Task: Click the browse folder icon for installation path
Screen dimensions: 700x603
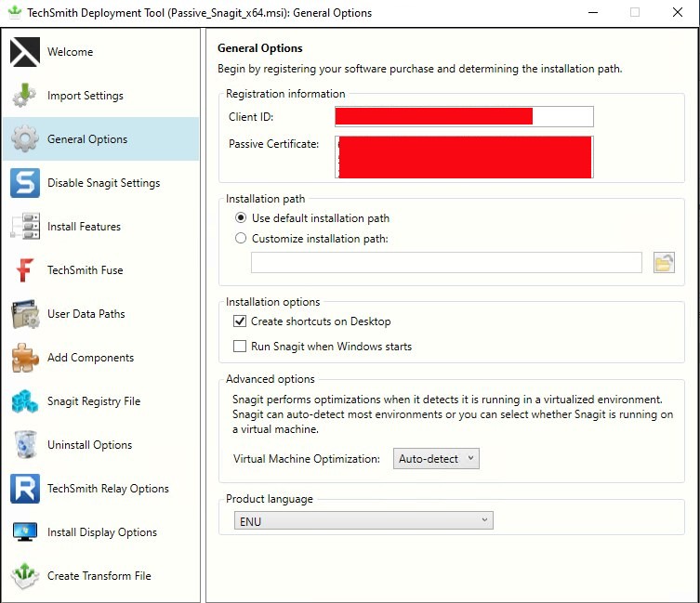Action: tap(663, 263)
